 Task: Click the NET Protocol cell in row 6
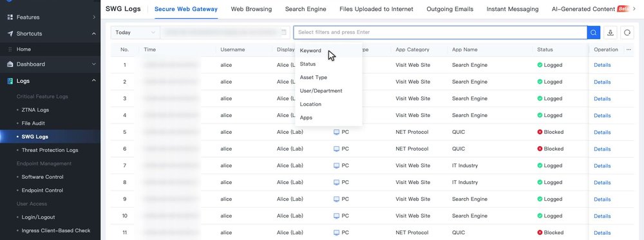412,149
